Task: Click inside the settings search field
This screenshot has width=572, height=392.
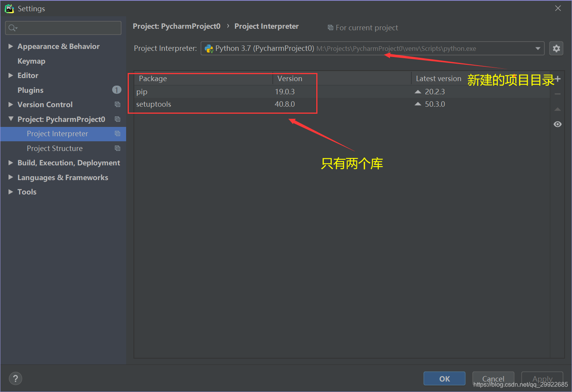Action: (63, 28)
